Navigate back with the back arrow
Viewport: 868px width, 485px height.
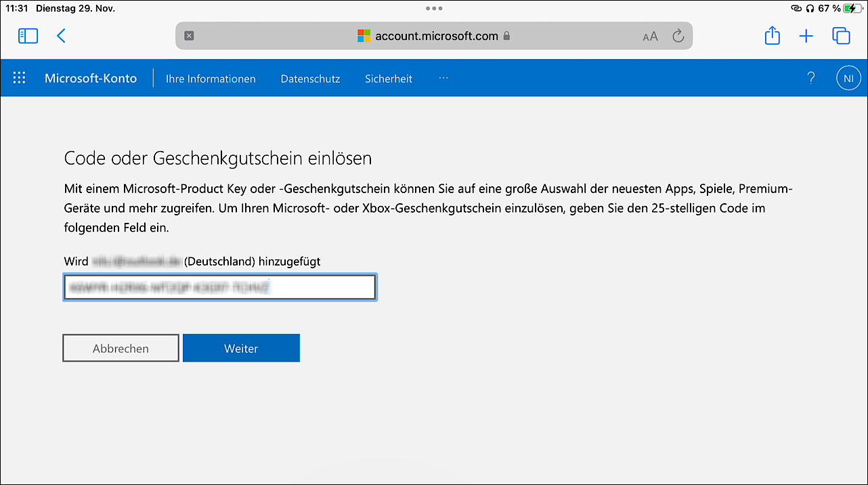coord(61,36)
